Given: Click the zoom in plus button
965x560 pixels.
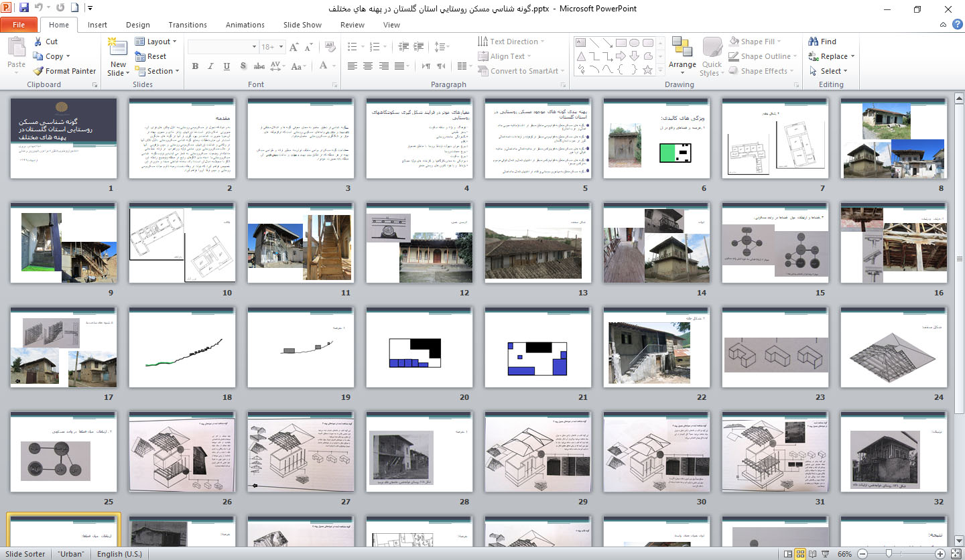Looking at the screenshot, I should pyautogui.click(x=940, y=554).
